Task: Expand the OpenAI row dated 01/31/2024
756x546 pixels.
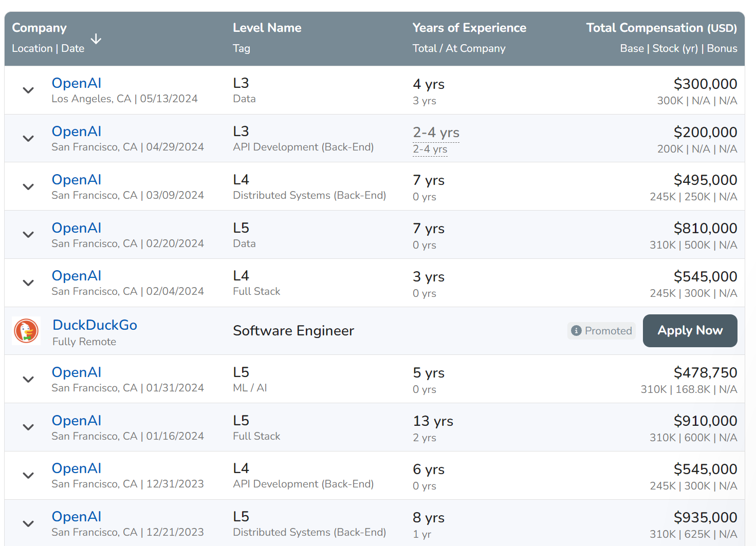Action: (x=28, y=379)
